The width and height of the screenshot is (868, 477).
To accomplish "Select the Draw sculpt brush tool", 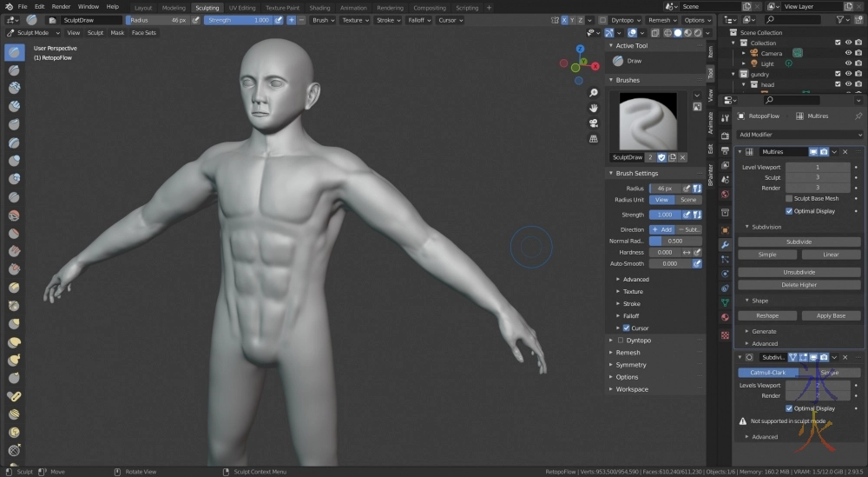I will click(x=15, y=52).
